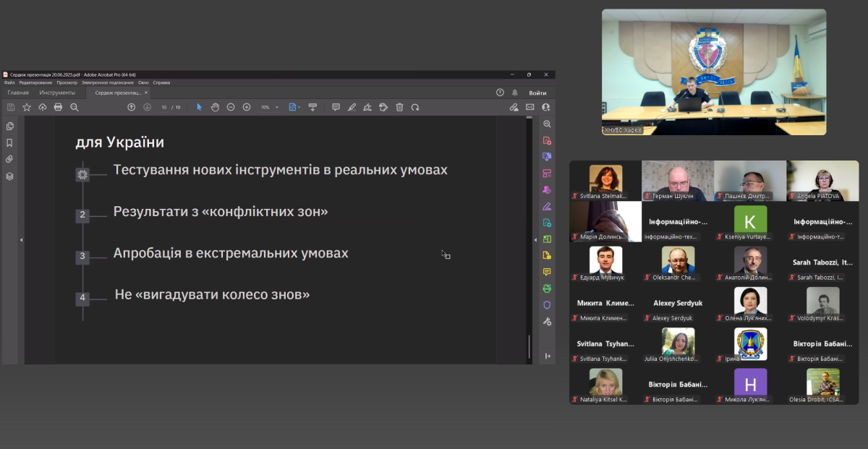Select the ХНУВС Харків speaker video tile
Screen dimensions: 868x449
[713, 72]
